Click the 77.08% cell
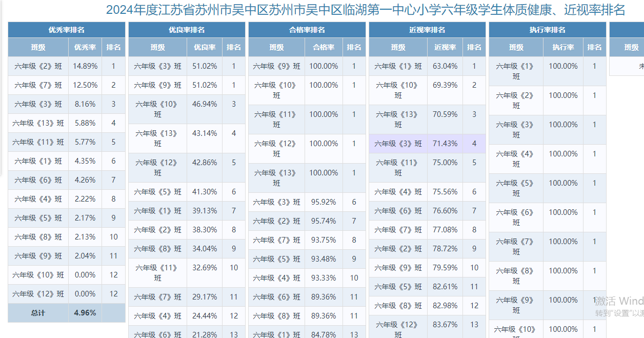The image size is (644, 338). (445, 230)
